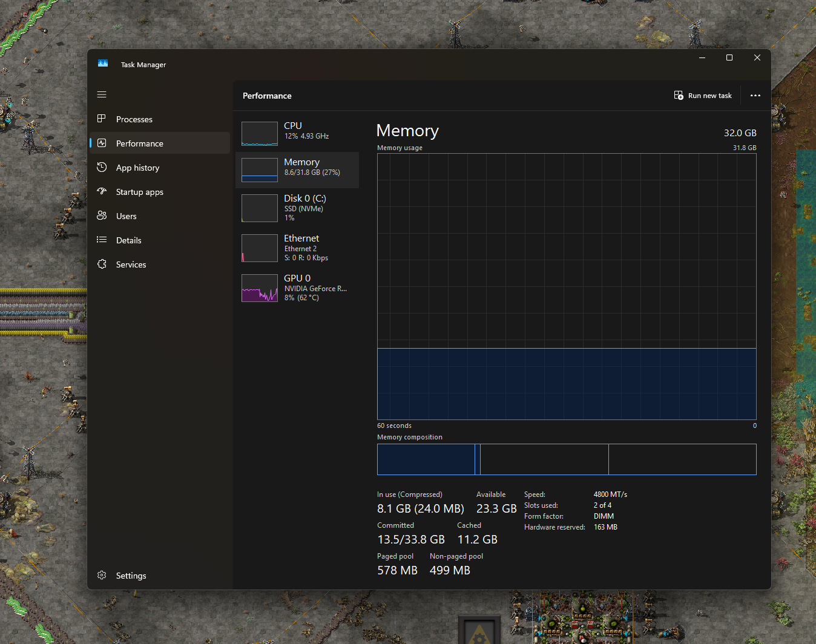Click the In use value 8.1 GB (24.0 MB)
This screenshot has width=816, height=644.
pos(421,509)
